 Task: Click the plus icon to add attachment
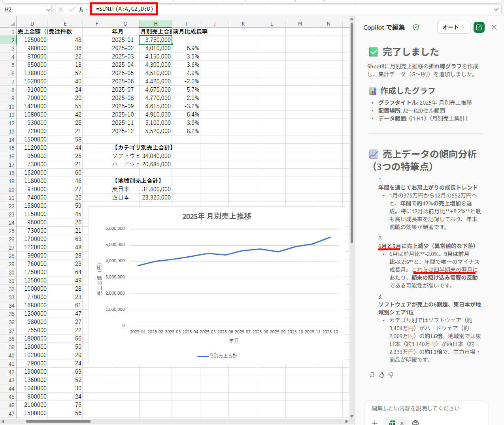(375, 423)
